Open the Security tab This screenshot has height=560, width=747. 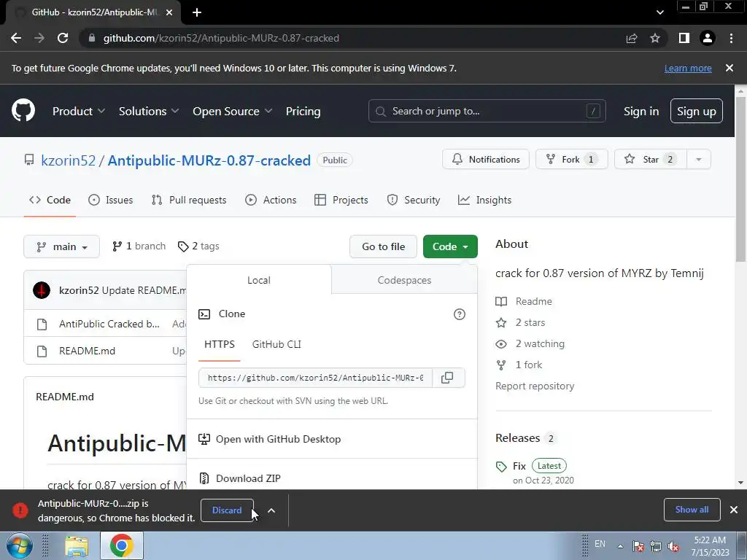coord(414,200)
